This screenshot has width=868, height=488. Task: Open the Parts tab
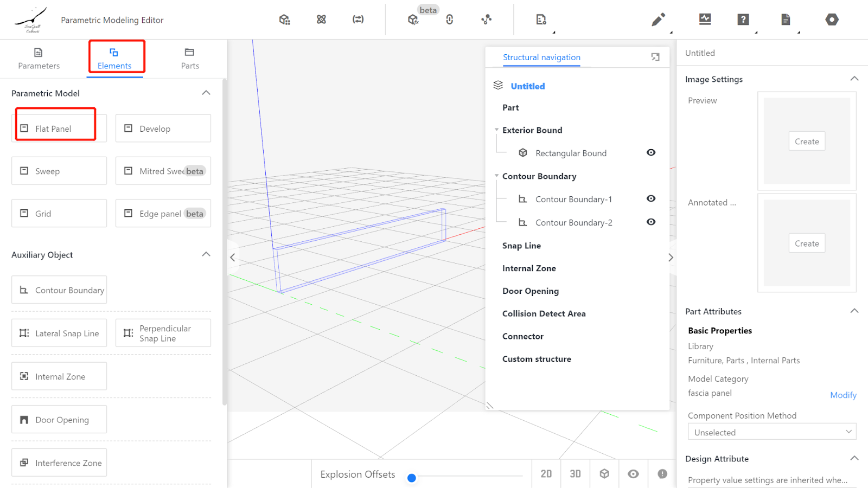pos(190,59)
